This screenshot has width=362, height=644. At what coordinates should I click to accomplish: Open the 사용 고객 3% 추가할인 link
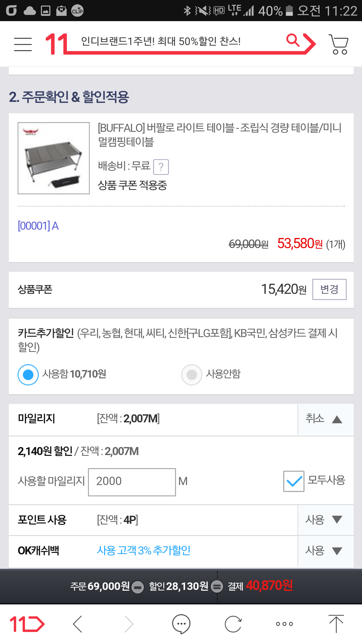(144, 550)
